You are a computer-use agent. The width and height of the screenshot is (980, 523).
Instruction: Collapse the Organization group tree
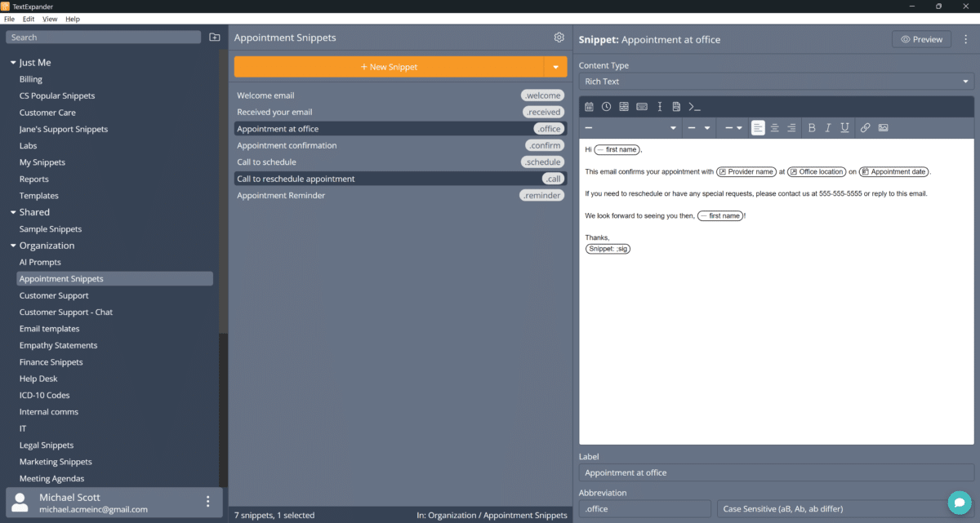13,246
